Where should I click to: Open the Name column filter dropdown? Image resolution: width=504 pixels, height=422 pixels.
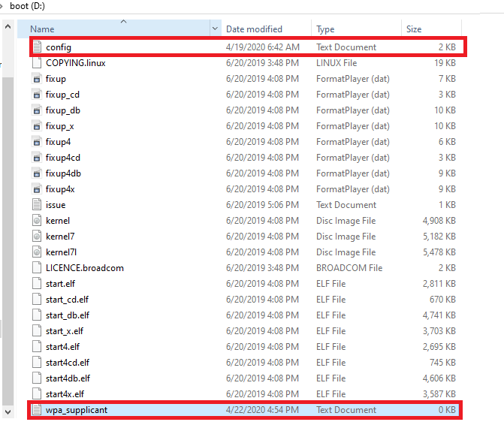coord(215,29)
